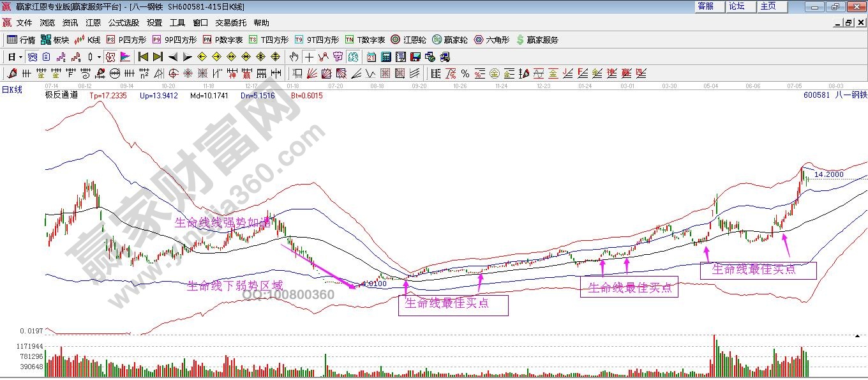868x380 pixels.
Task: Expand the candlestick style dropdown arrow
Action: coord(99,57)
